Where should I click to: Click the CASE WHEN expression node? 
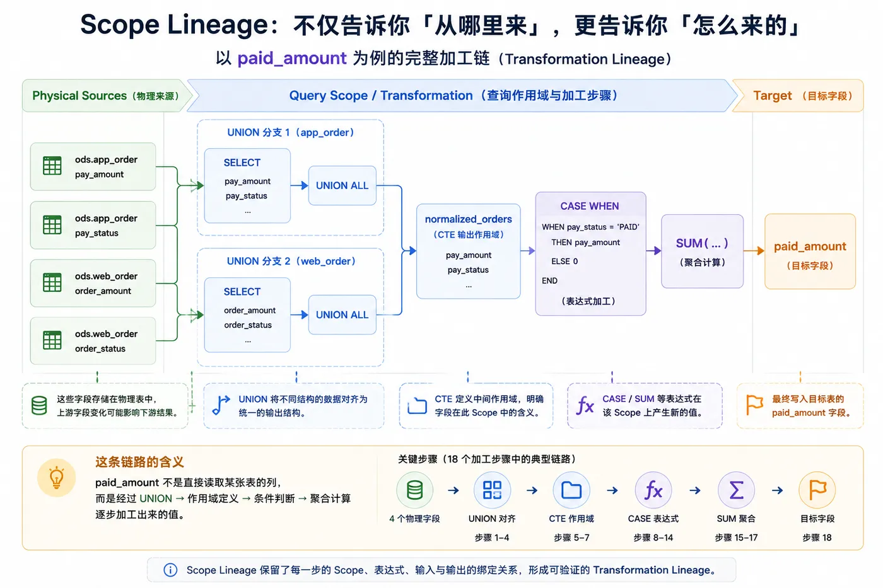coord(590,253)
